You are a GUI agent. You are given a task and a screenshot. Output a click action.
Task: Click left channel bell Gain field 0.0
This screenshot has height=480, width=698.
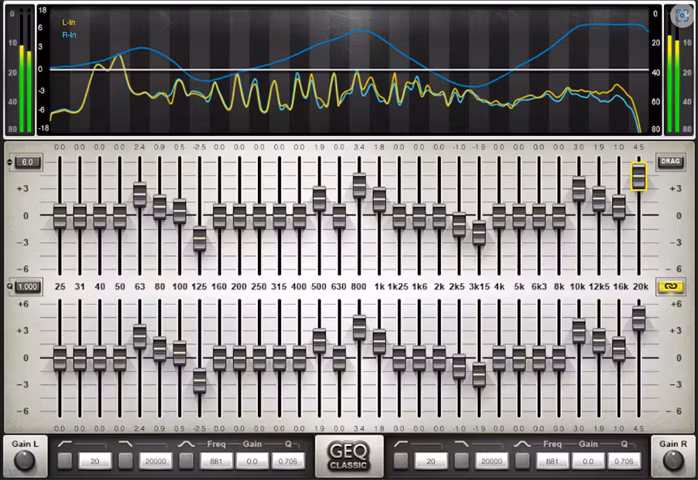(252, 461)
